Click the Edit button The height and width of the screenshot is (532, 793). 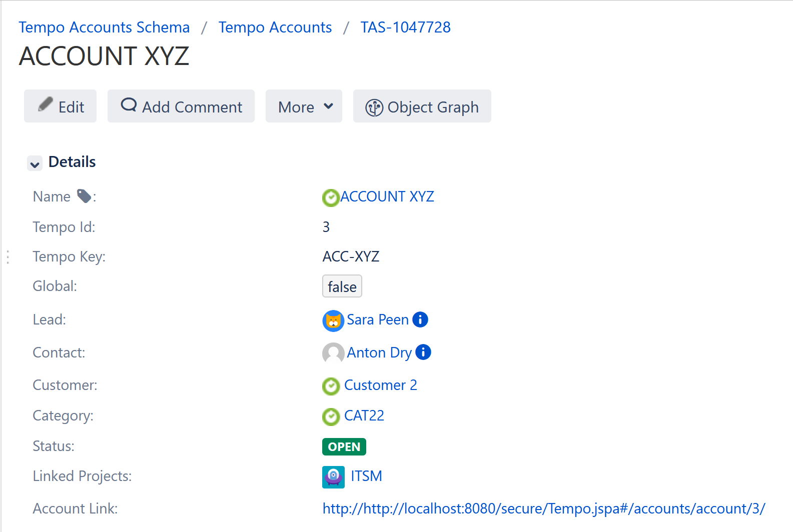click(61, 106)
